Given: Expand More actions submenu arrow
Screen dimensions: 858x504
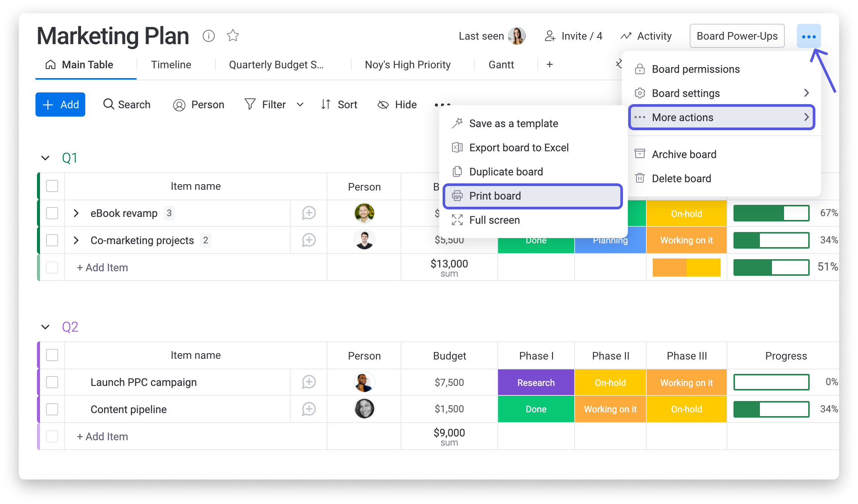Looking at the screenshot, I should click(806, 117).
